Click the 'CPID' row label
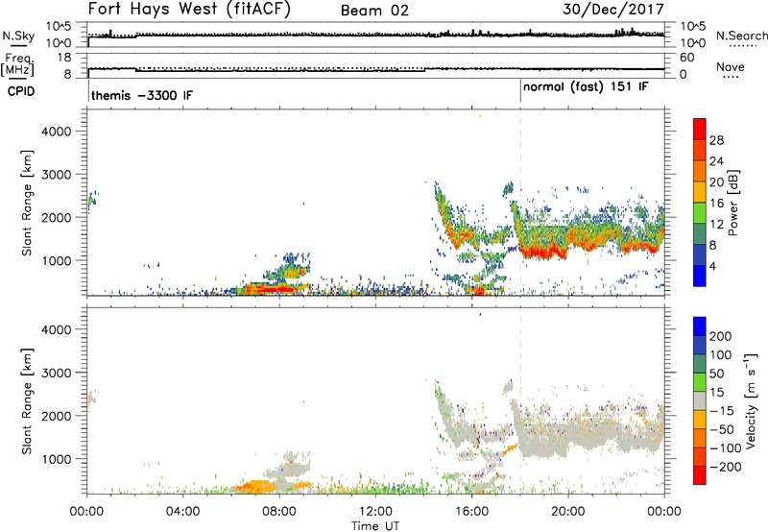Screen dimensions: 768x532 [x=21, y=91]
